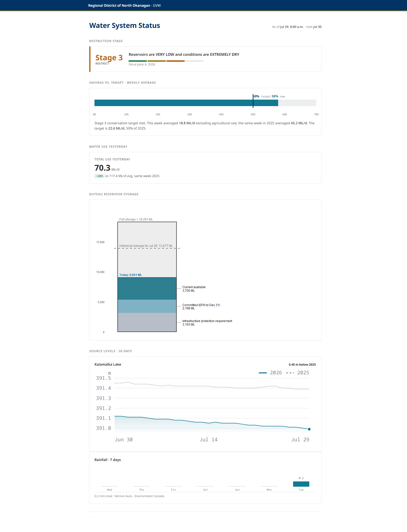This screenshot has width=407, height=532.
Task: Click the -40% change badge
Action: pyautogui.click(x=99, y=176)
